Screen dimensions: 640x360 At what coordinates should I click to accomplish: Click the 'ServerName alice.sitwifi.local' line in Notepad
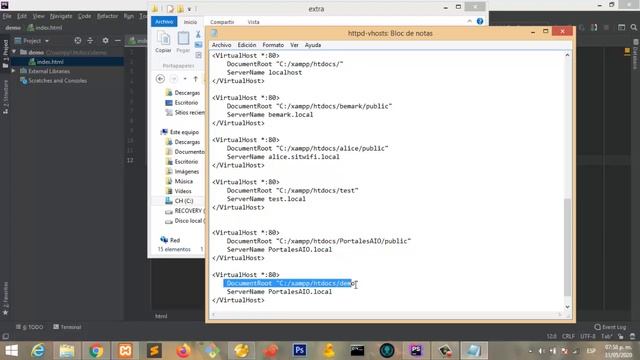283,157
